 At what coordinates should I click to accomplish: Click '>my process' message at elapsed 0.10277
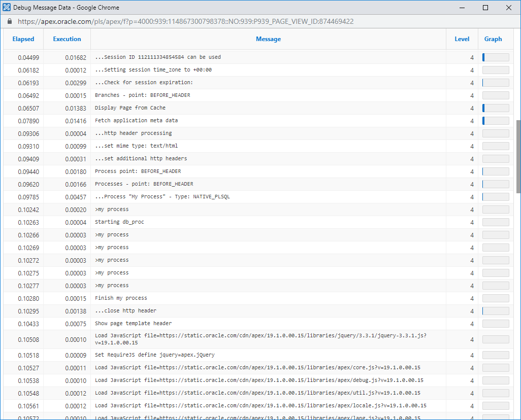pyautogui.click(x=112, y=286)
